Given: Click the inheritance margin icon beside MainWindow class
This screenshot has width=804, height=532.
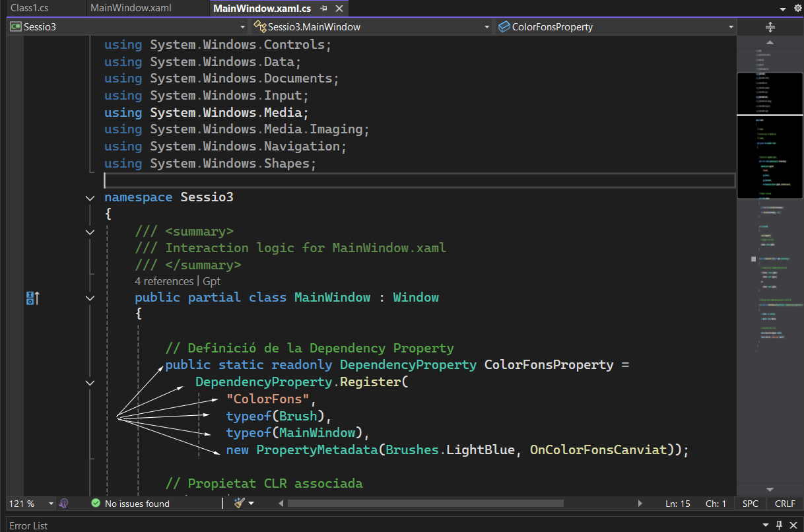Looking at the screenshot, I should point(32,298).
